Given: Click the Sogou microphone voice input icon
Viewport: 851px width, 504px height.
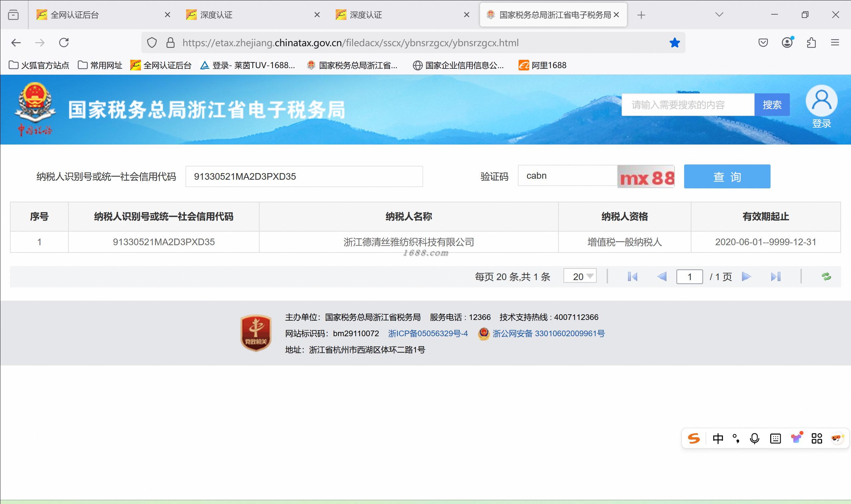Looking at the screenshot, I should click(754, 439).
